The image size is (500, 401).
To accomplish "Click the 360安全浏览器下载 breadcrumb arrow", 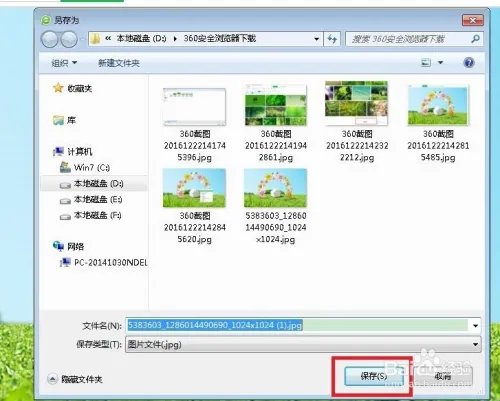I will pos(175,39).
